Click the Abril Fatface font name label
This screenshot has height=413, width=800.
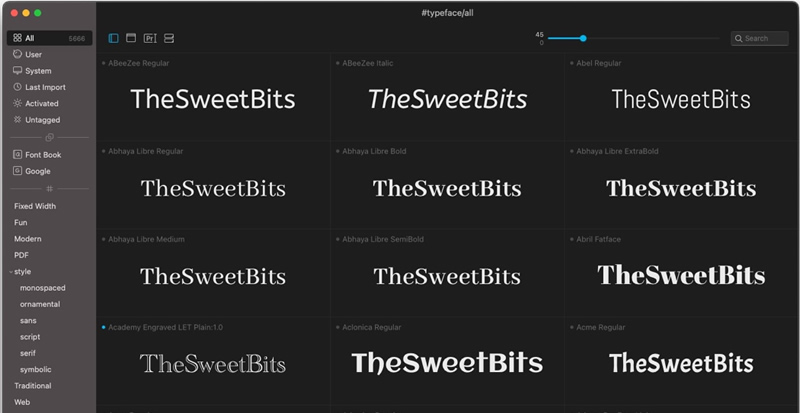(598, 239)
